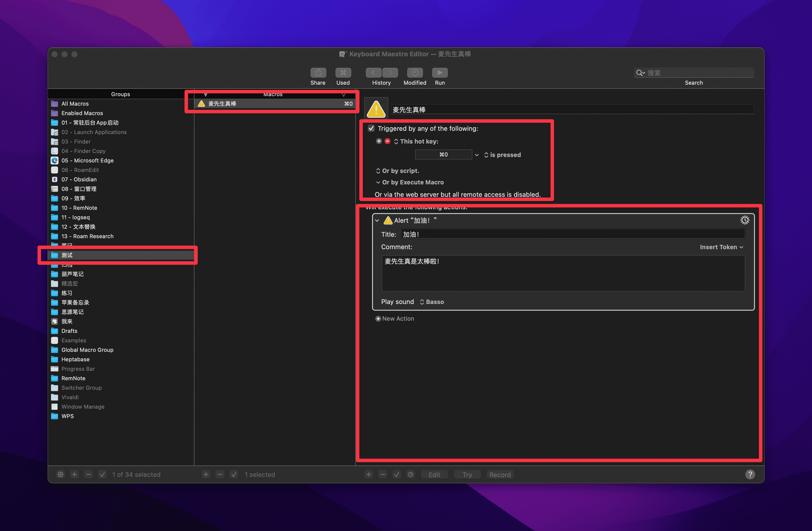Toggle the macro group enable checkmark at bottom left
This screenshot has width=812, height=531.
[x=102, y=474]
